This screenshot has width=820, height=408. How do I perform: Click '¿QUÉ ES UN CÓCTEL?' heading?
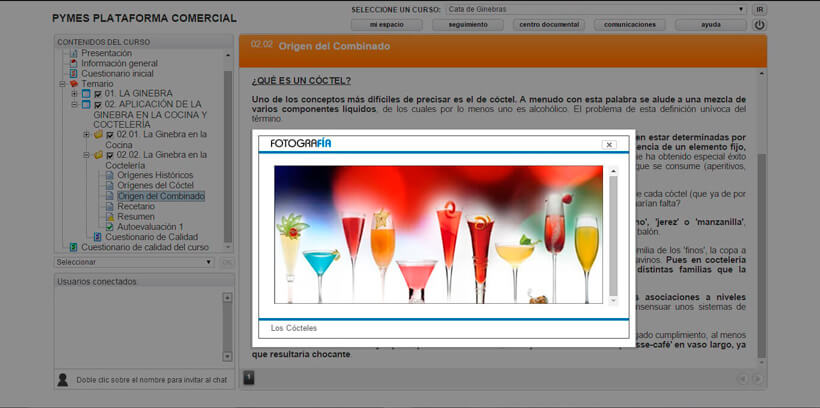[301, 81]
